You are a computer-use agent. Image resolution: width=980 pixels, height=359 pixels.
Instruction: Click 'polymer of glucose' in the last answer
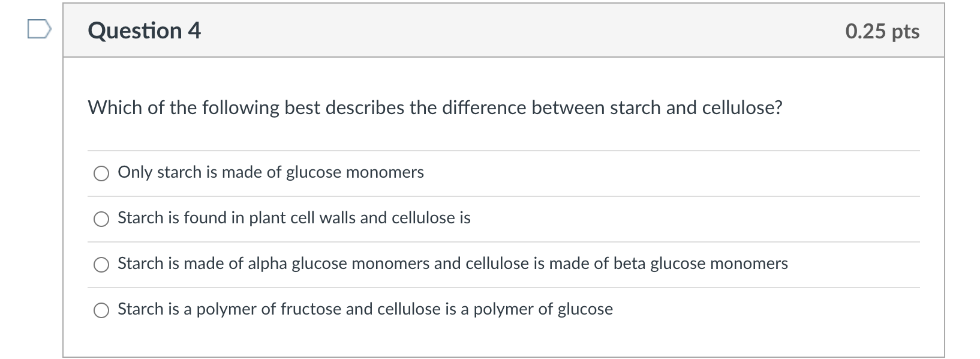pos(543,309)
